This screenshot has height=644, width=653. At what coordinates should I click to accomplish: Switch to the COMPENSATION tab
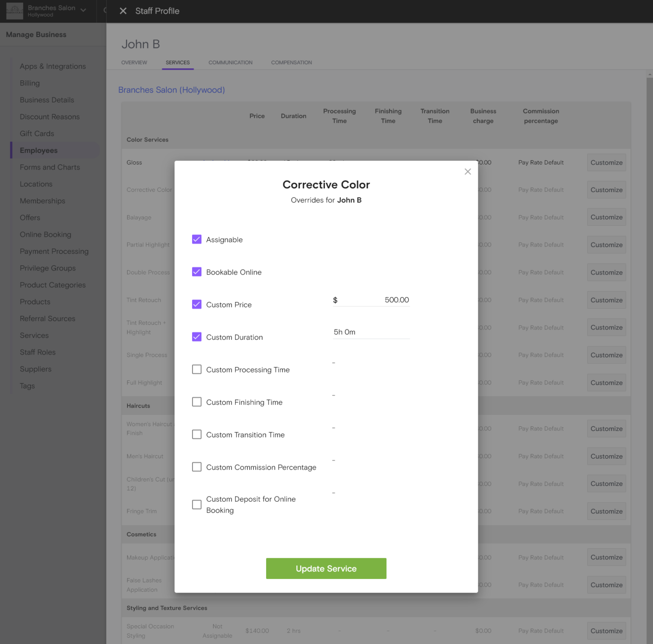click(291, 62)
